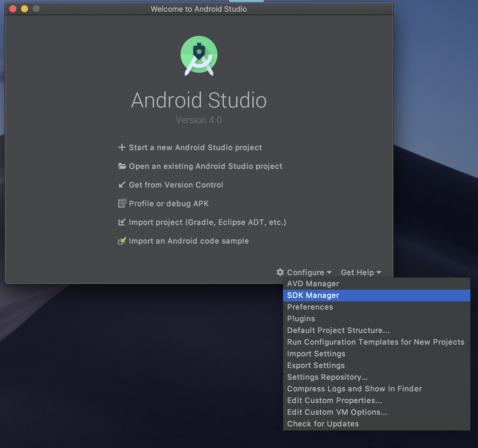The image size is (478, 448).
Task: Select Profile or debug APK
Action: (169, 204)
